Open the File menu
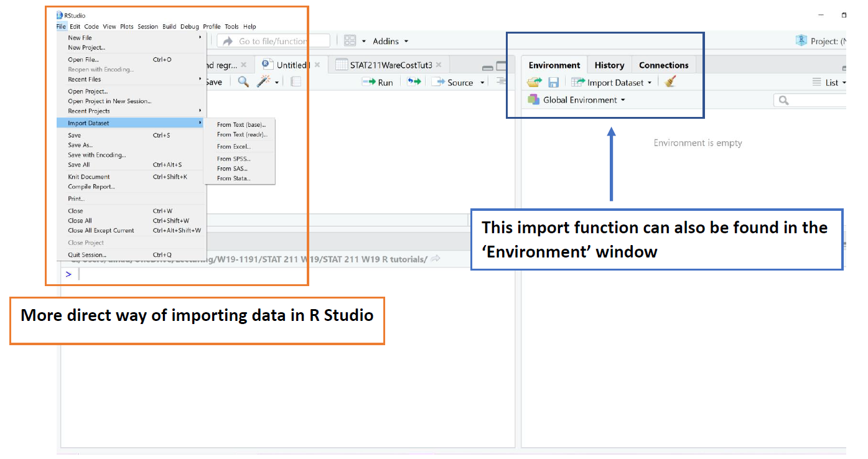Viewport: 868px width, 459px height. click(61, 27)
